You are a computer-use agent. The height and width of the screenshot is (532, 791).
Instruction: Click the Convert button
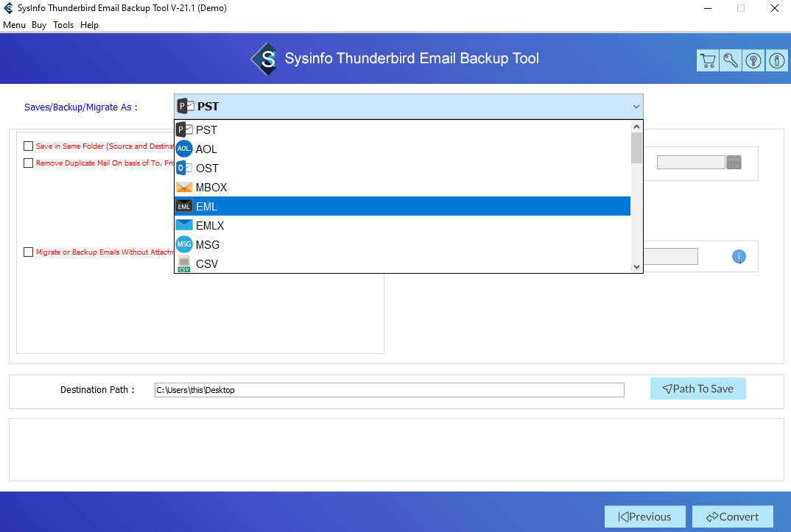[733, 517]
